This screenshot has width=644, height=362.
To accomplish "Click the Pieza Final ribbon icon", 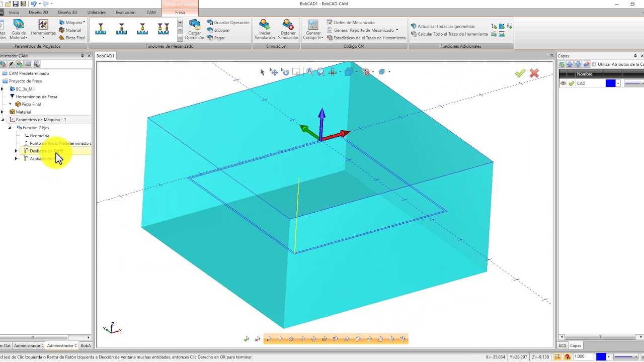I will point(61,38).
